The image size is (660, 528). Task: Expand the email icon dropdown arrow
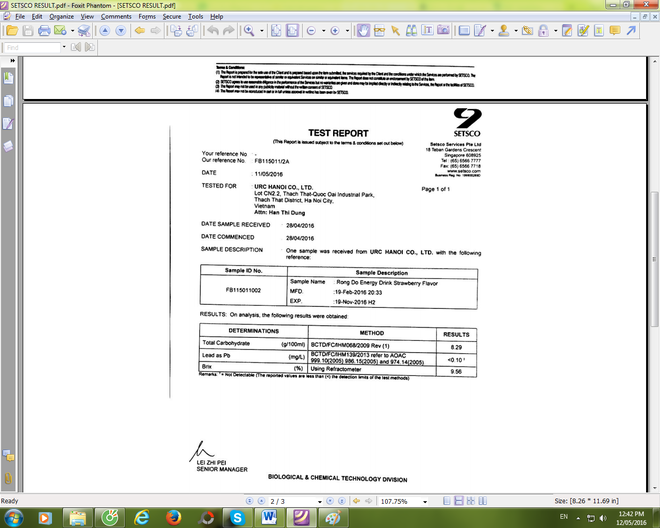72,31
